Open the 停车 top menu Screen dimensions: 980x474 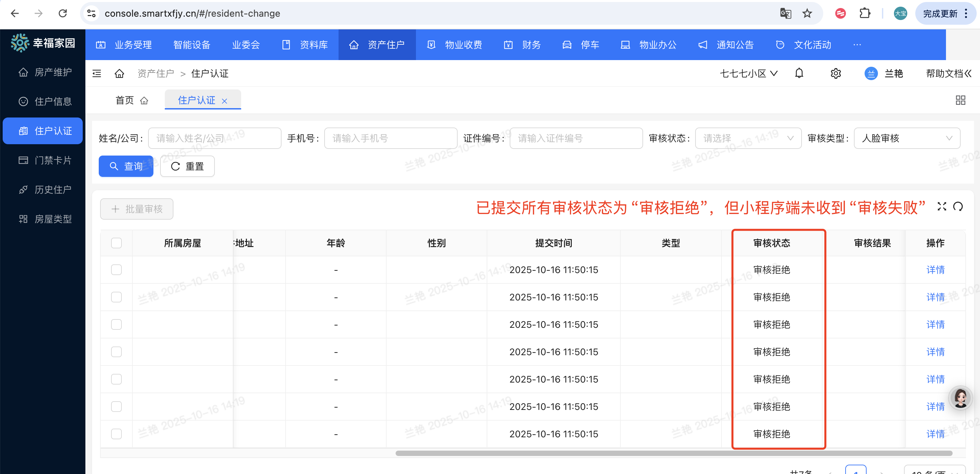coord(580,44)
